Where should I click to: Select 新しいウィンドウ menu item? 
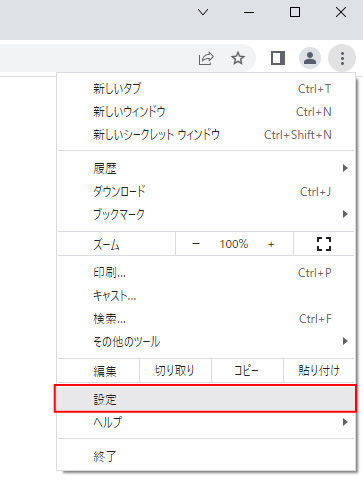coord(206,112)
